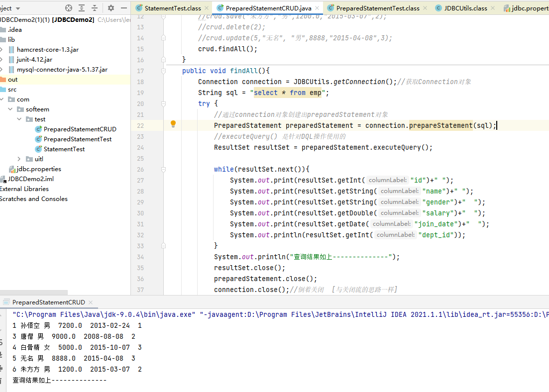Image resolution: width=549 pixels, height=392 pixels.
Task: Select the lib folder
Action: (x=11, y=40)
